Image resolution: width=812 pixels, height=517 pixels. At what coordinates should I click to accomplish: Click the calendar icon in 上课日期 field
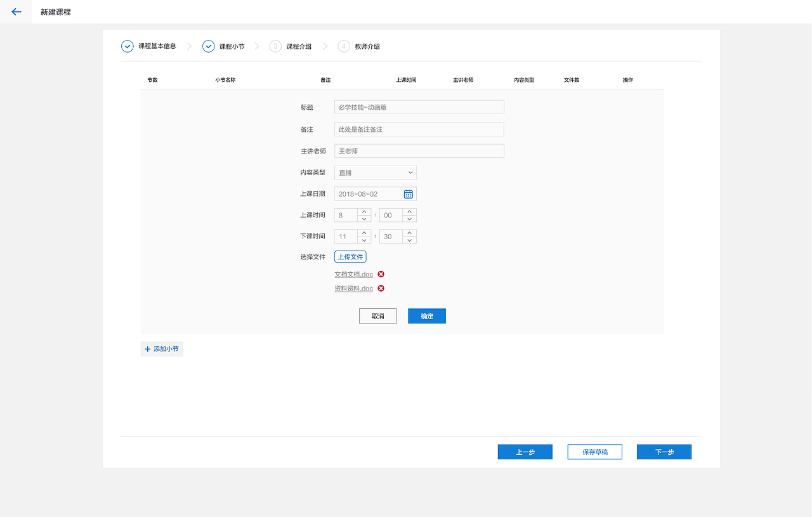[x=409, y=194]
